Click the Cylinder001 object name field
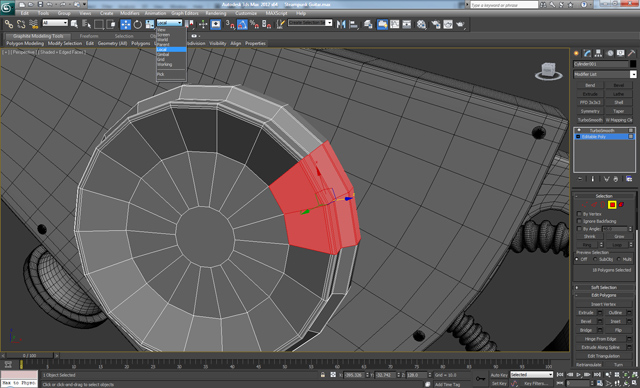The width and height of the screenshot is (640, 388). pos(601,64)
